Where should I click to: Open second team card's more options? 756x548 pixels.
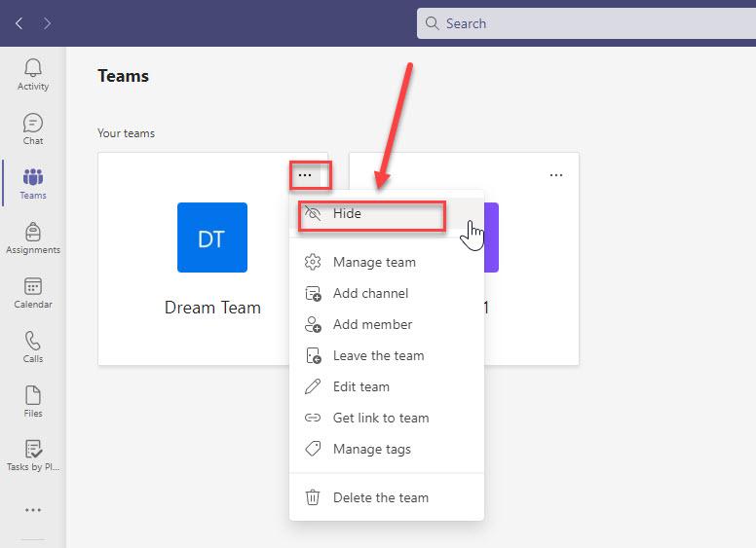click(x=556, y=175)
